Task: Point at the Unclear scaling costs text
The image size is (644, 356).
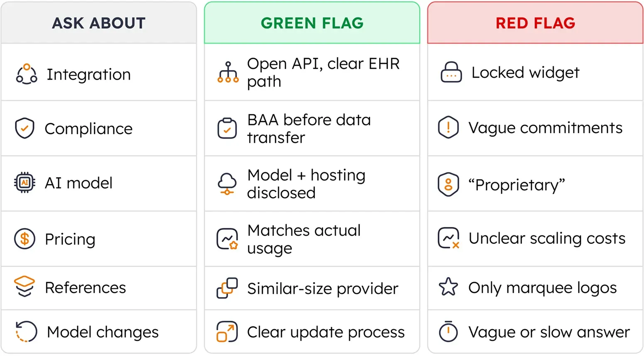Action: 547,239
